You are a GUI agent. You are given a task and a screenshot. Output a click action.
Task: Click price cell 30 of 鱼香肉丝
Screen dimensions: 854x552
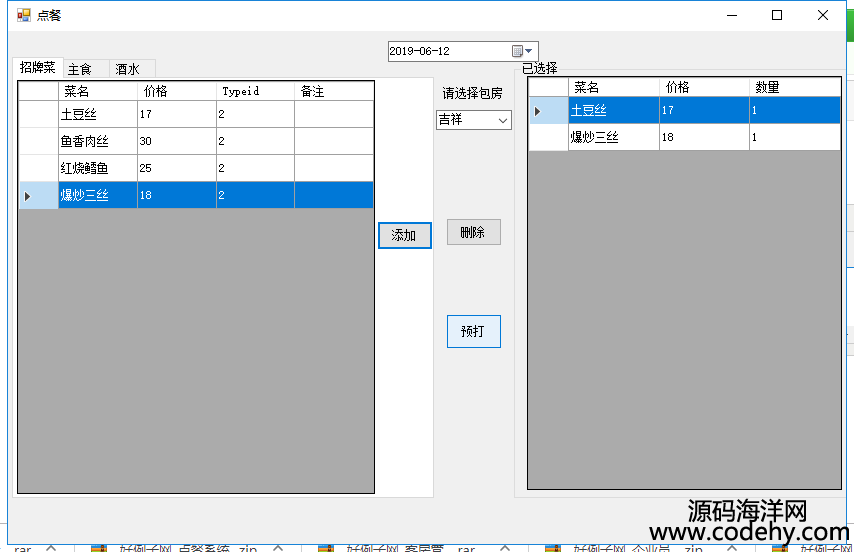(x=177, y=141)
